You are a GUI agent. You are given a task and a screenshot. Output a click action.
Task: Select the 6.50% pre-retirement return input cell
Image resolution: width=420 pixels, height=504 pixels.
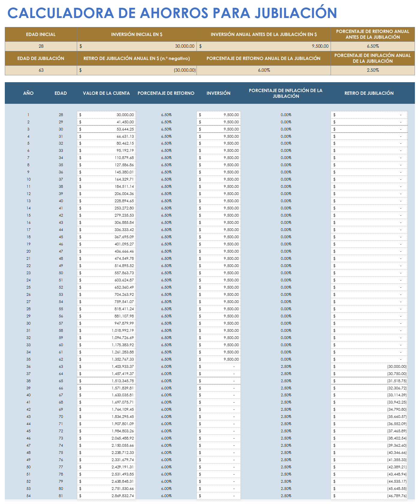(x=373, y=46)
